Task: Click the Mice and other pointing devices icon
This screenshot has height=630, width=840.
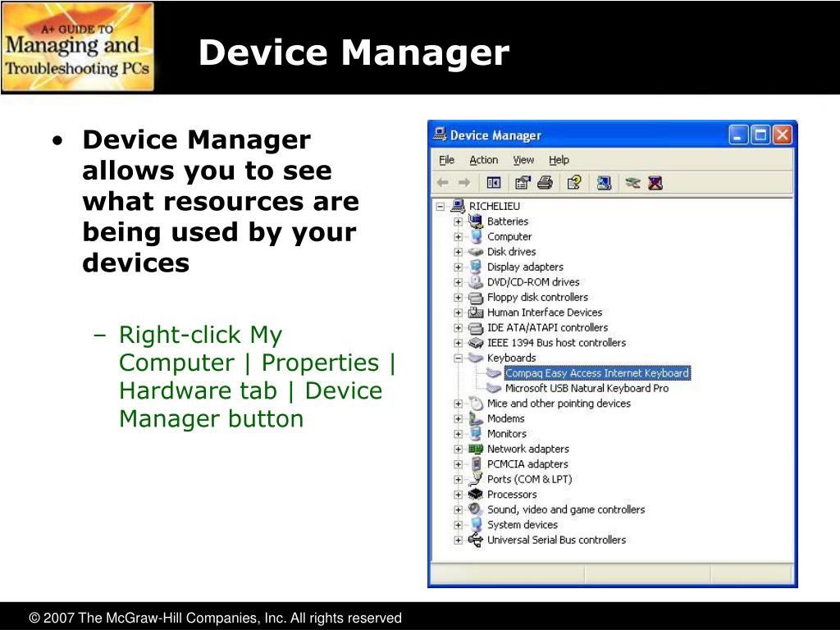Action: [x=476, y=403]
